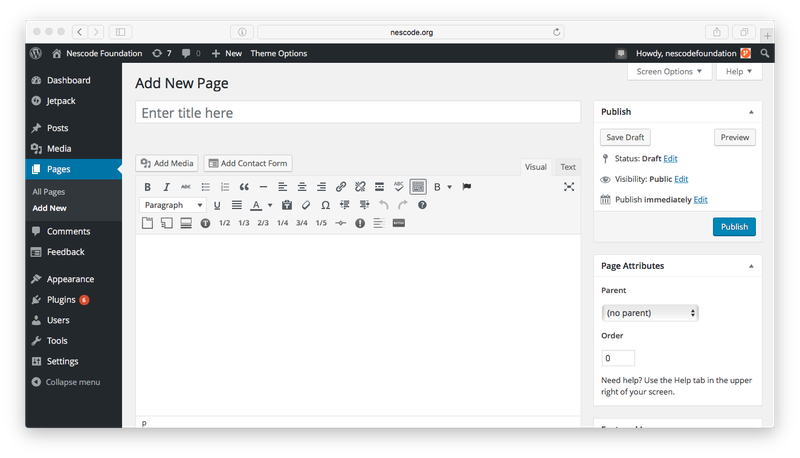The width and height of the screenshot is (800, 458).
Task: Expand Help tab
Action: 739,71
